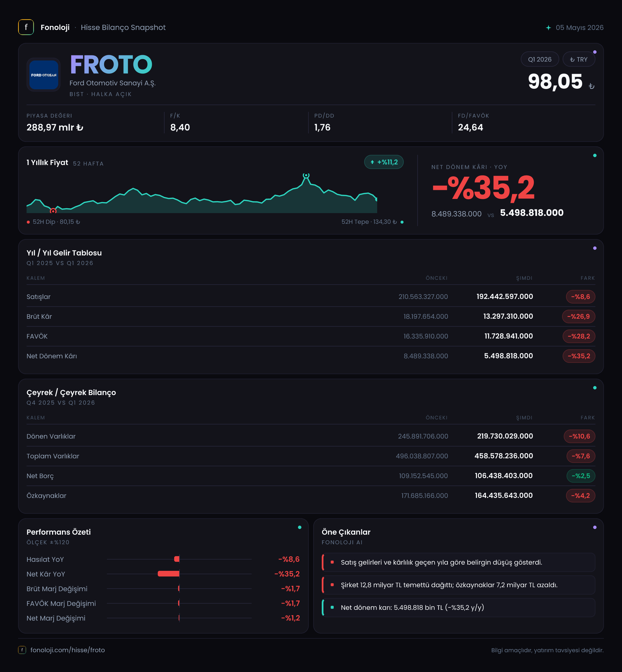Image resolution: width=622 pixels, height=672 pixels.
Task: Click the Brüt Kâr current value 13.297.310.000
Action: click(508, 317)
